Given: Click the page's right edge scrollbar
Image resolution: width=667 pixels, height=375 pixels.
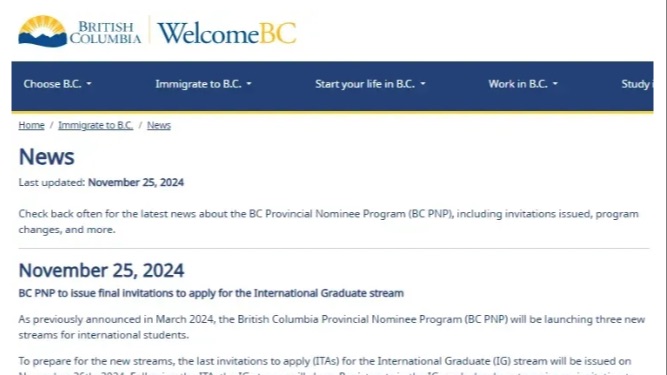Looking at the screenshot, I should 664,188.
